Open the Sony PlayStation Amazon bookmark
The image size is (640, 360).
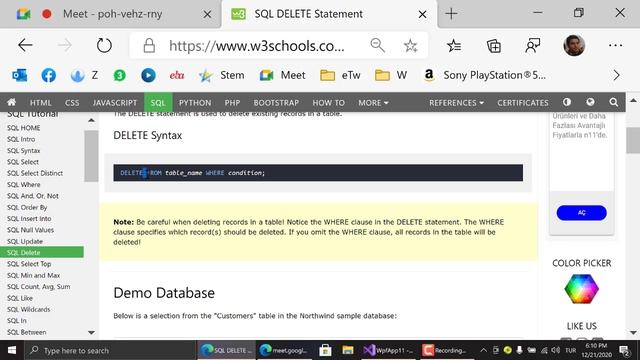click(x=484, y=75)
